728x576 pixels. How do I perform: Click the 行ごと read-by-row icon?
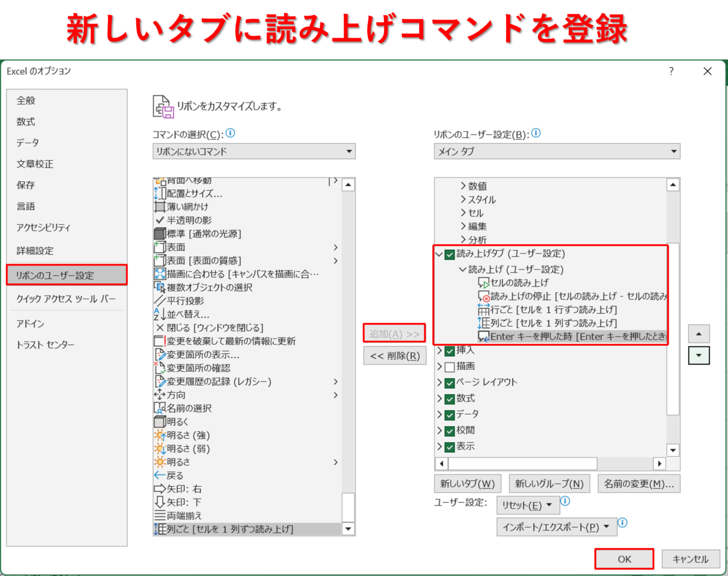click(x=484, y=309)
